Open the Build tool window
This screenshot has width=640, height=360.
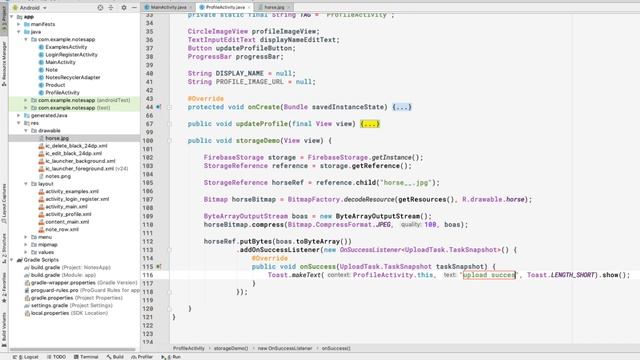[x=115, y=357]
